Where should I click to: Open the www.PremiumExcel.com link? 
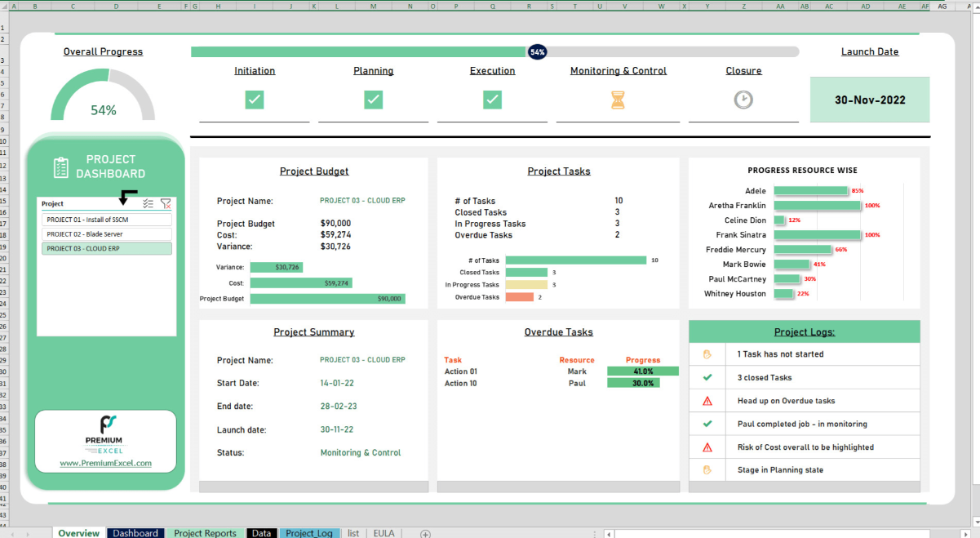105,463
